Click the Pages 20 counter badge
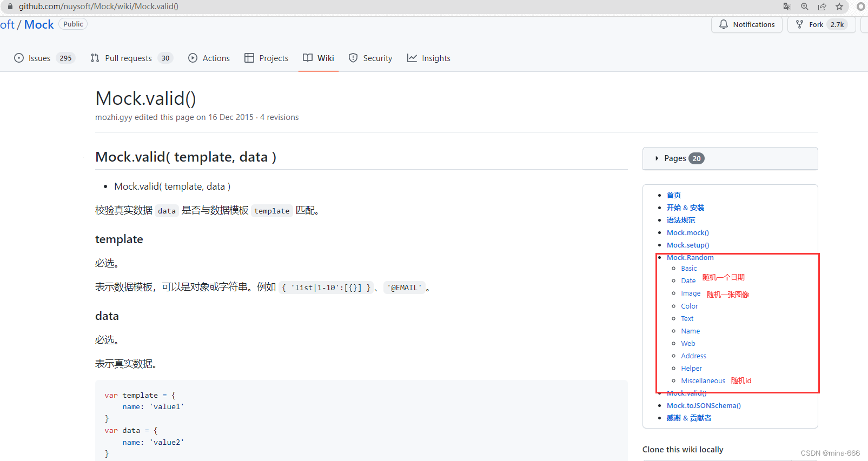 tap(697, 158)
